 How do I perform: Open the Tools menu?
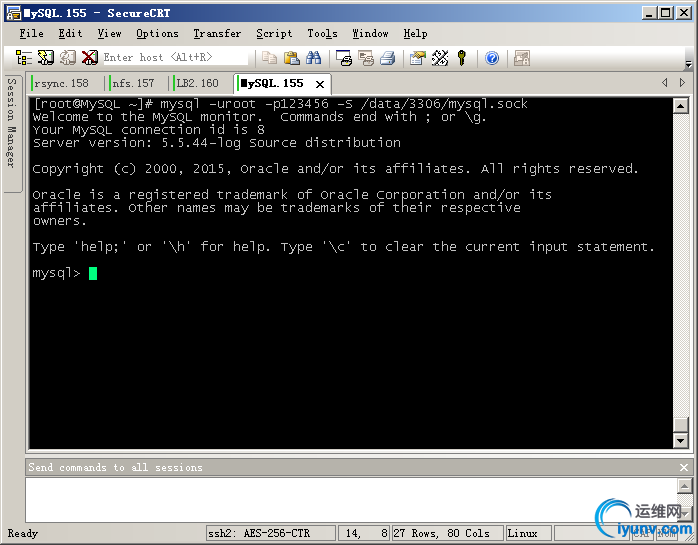pyautogui.click(x=322, y=33)
